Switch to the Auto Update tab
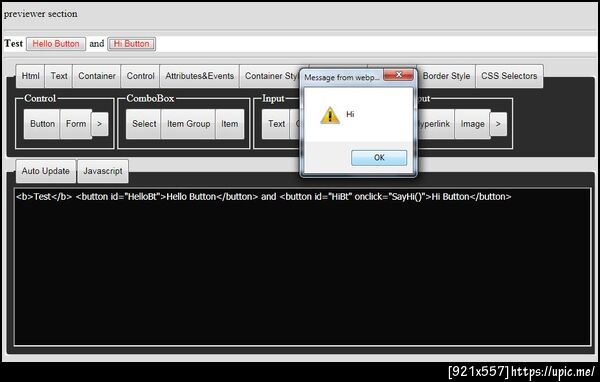 tap(46, 171)
